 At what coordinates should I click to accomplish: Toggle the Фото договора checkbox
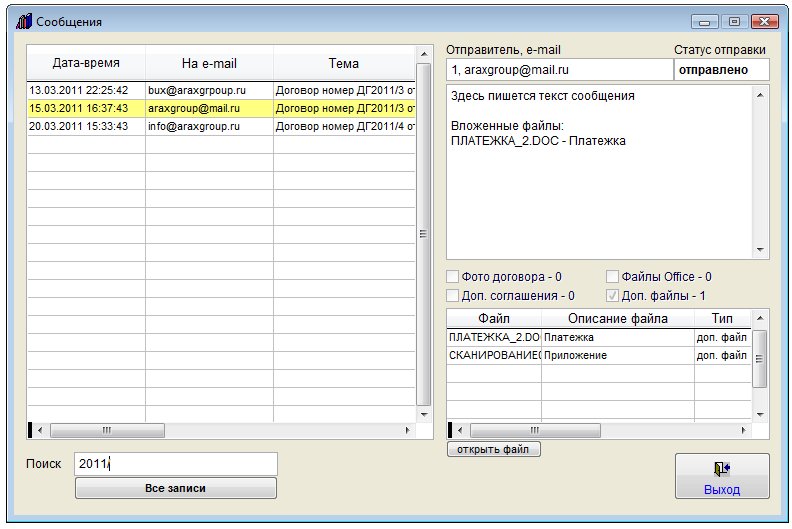453,277
